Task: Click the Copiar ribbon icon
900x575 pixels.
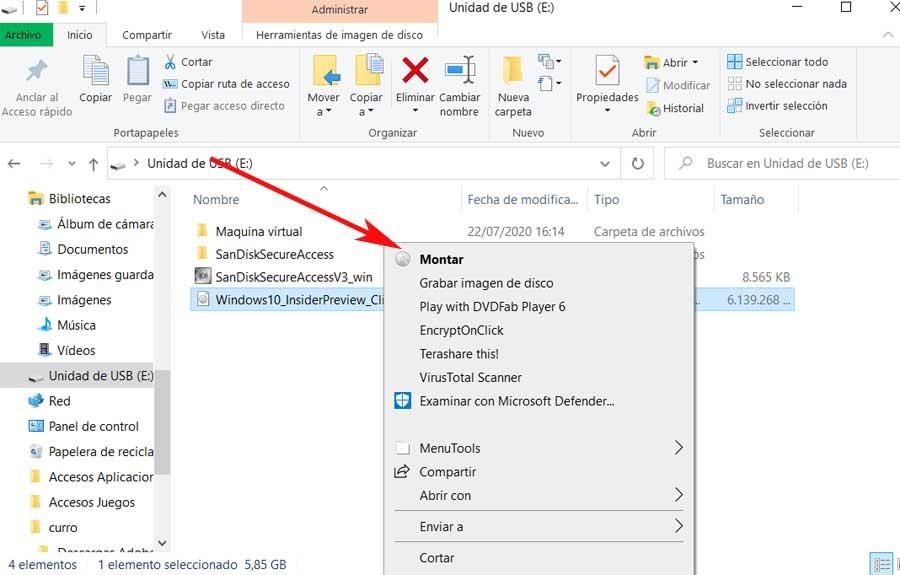Action: [95, 71]
